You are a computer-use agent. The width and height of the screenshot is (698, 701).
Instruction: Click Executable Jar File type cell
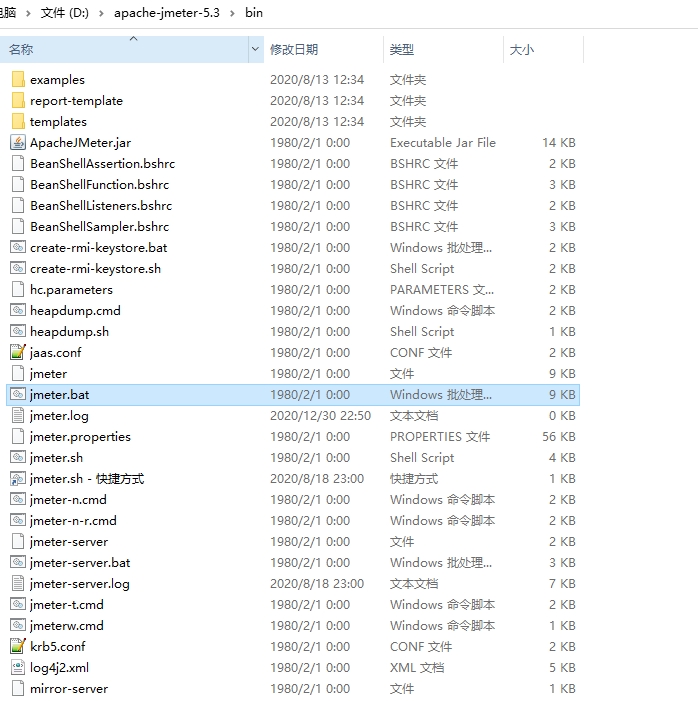click(443, 143)
